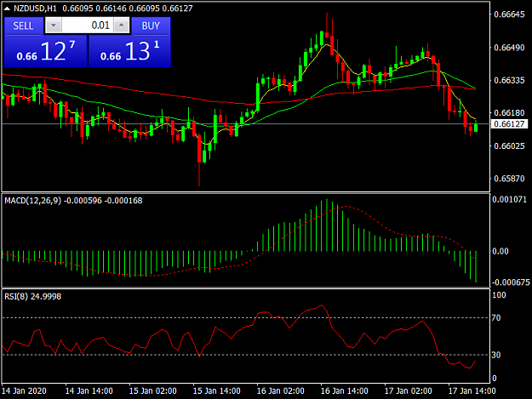This screenshot has height=399, width=532.
Task: Click the 0.66335 price axis label
Action: (509, 80)
